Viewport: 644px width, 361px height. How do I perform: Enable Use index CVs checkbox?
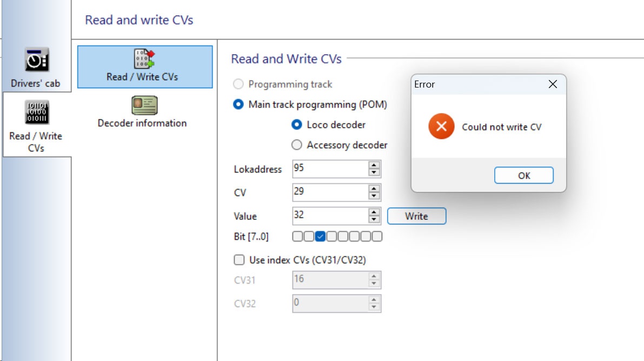[239, 260]
